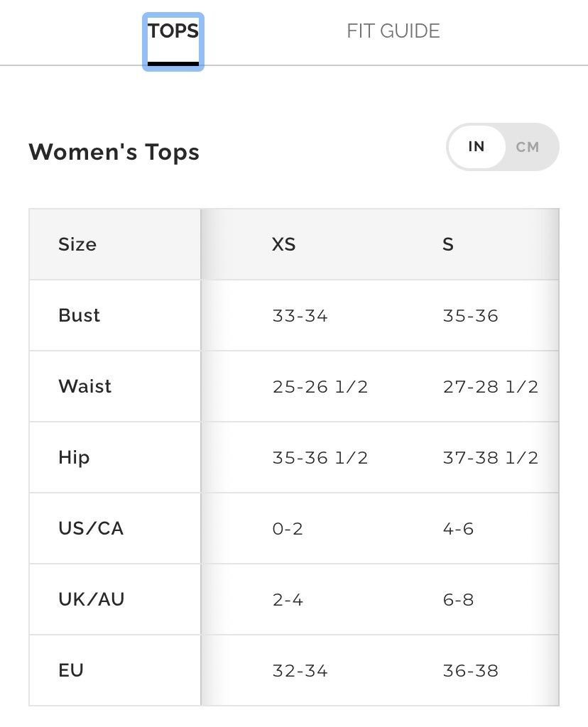Click the Waist row label
Screen dimensions: 588x727
pos(85,386)
